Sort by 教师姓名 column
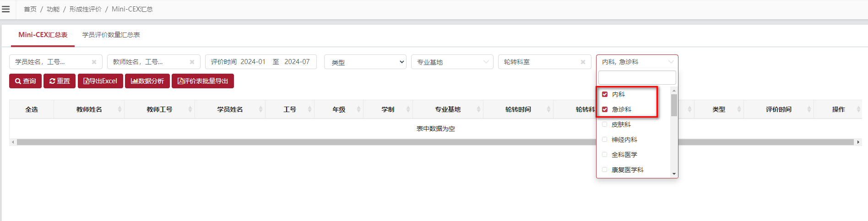868x221 pixels. coord(89,109)
